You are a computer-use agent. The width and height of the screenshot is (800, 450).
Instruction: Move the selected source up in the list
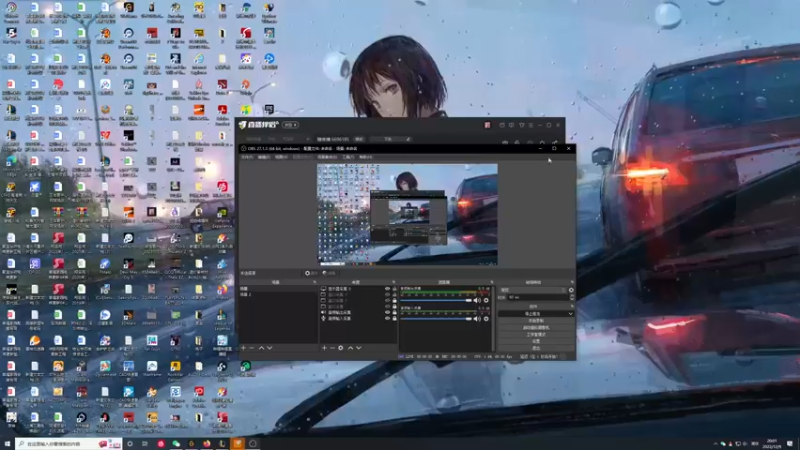pos(350,348)
